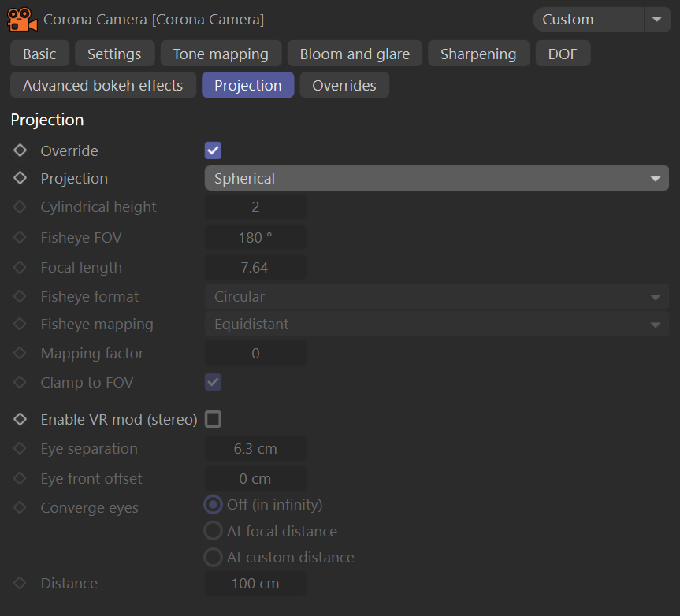
Task: Click the Corona Camera object icon
Action: 22,20
